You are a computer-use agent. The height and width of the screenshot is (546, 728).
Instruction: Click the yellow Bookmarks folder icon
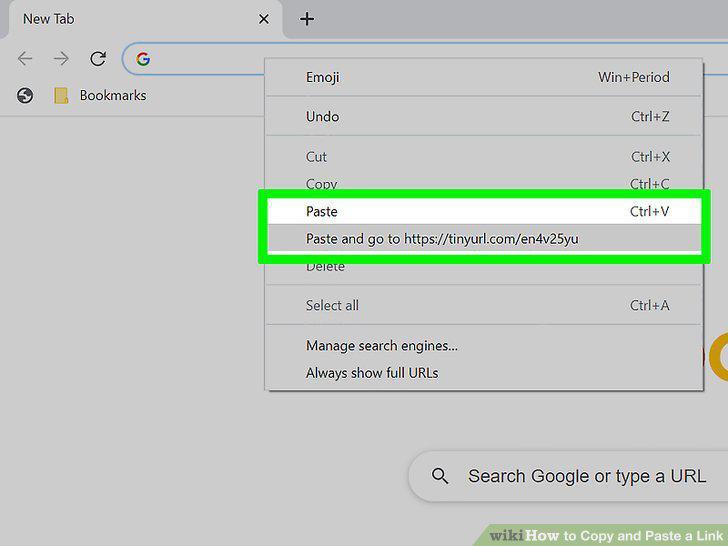[61, 95]
